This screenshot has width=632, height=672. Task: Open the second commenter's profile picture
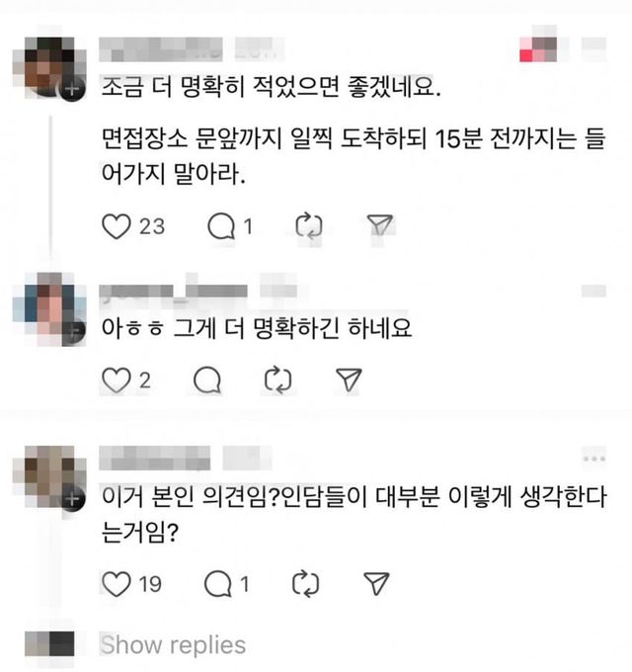[x=49, y=307]
